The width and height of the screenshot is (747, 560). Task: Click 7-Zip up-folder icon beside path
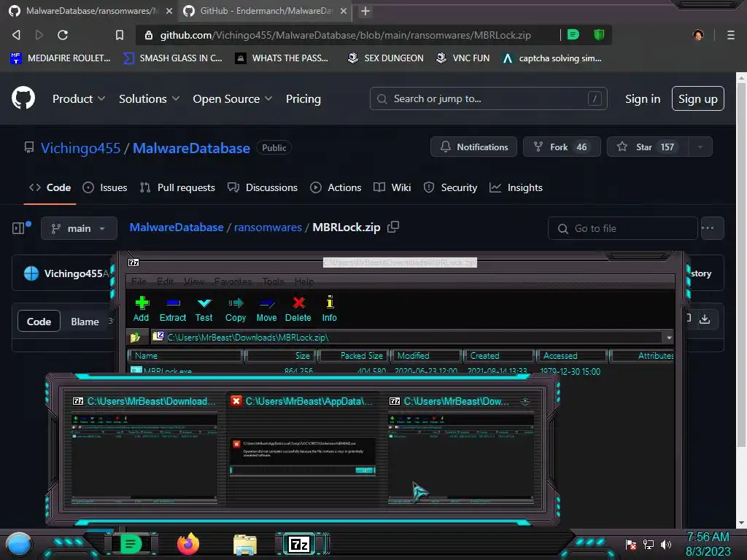point(135,338)
